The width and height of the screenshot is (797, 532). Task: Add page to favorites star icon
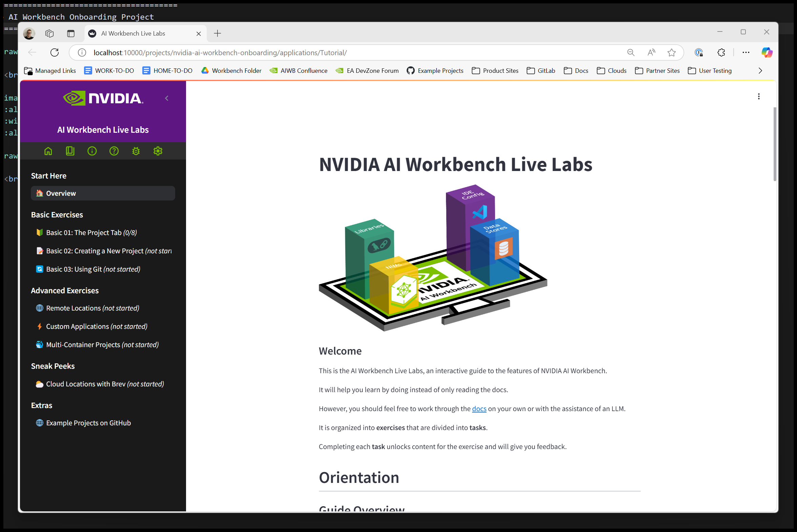tap(671, 52)
